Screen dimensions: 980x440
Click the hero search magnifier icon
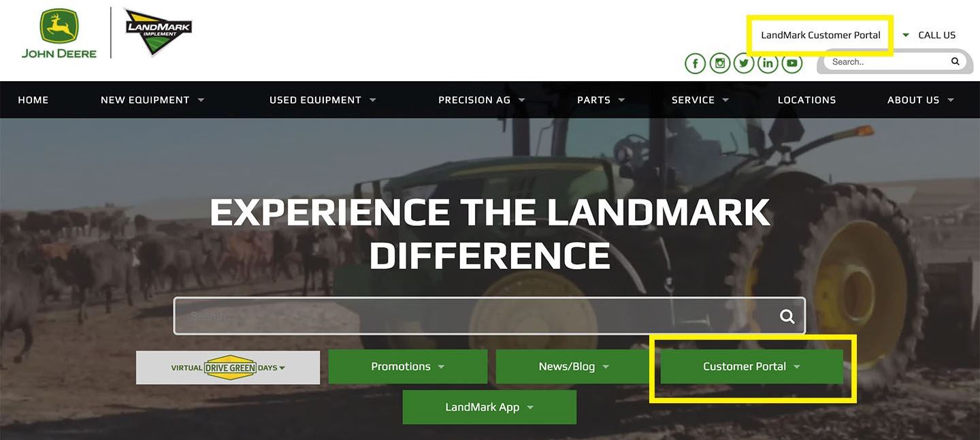click(x=787, y=316)
